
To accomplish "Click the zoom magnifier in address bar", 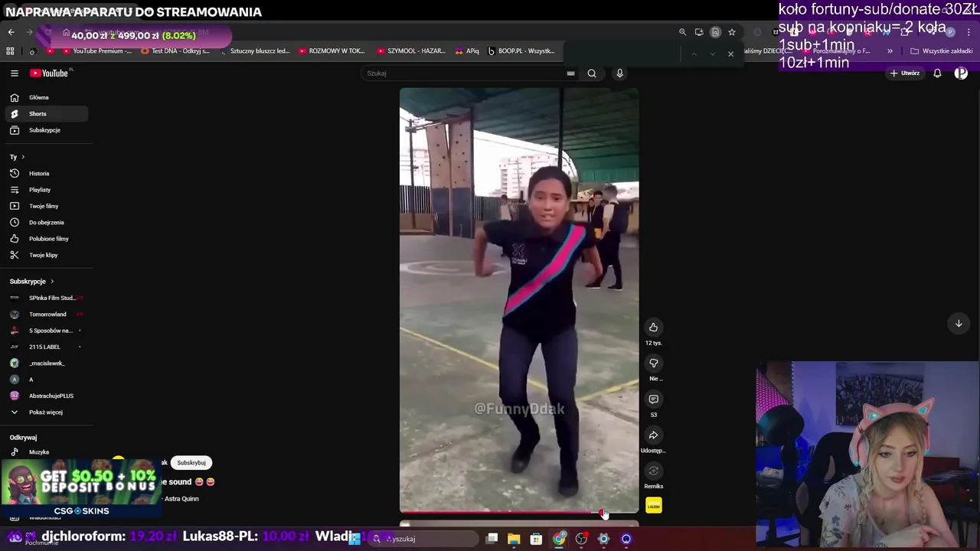I will [682, 32].
